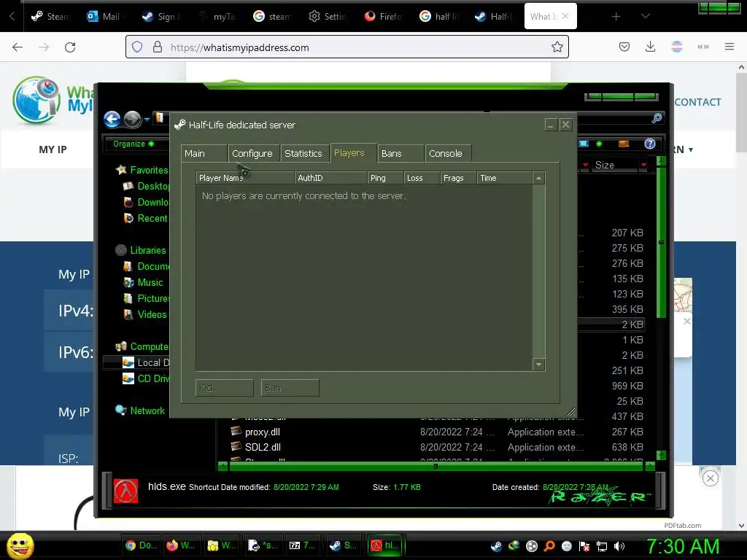Open Chrome taskbar item
The image size is (747, 560).
click(x=141, y=545)
